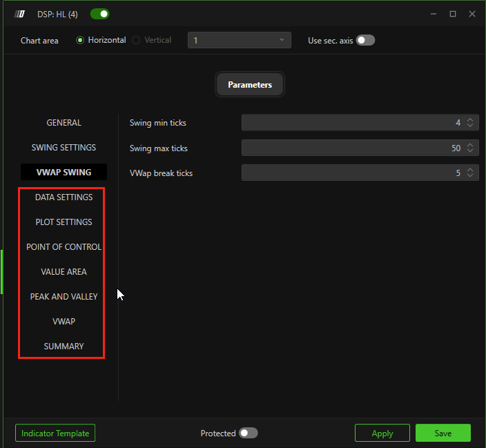Click the Indicator Template button
This screenshot has width=486, height=448.
click(55, 433)
